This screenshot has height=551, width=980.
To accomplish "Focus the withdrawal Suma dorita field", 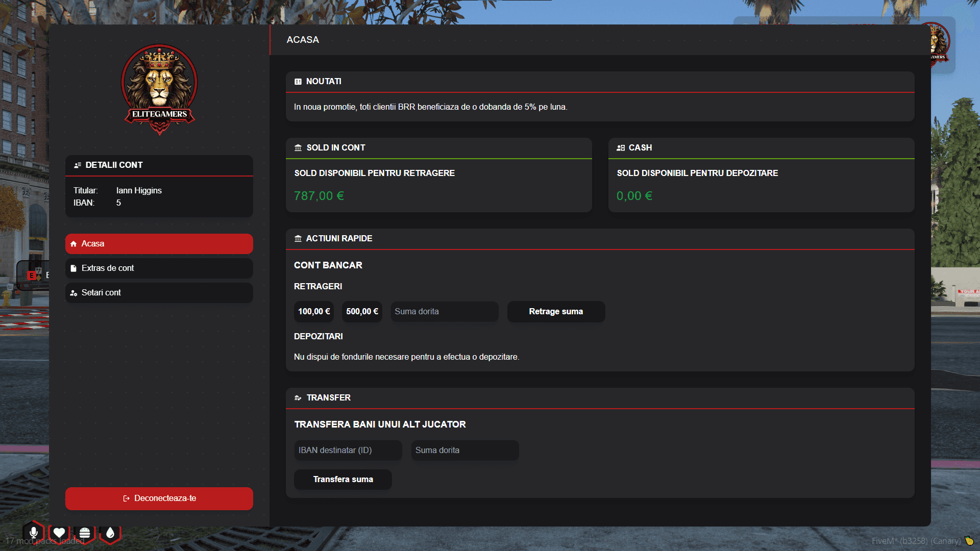I will pos(445,312).
